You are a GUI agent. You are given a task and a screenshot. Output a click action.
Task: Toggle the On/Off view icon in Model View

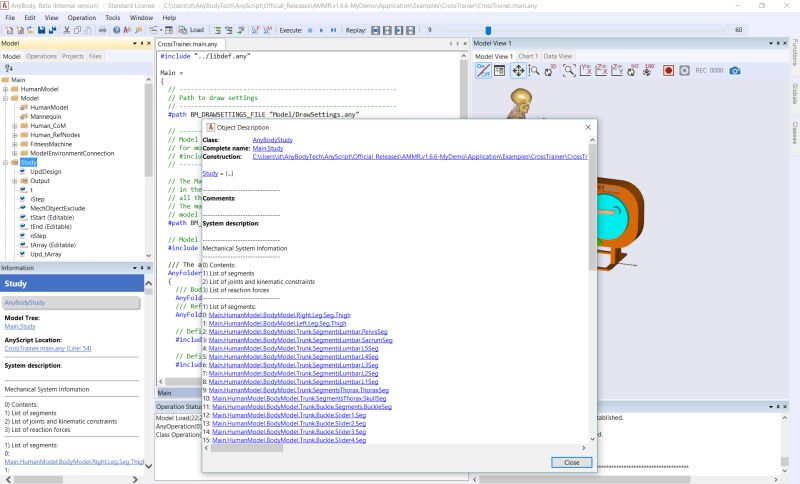(483, 70)
